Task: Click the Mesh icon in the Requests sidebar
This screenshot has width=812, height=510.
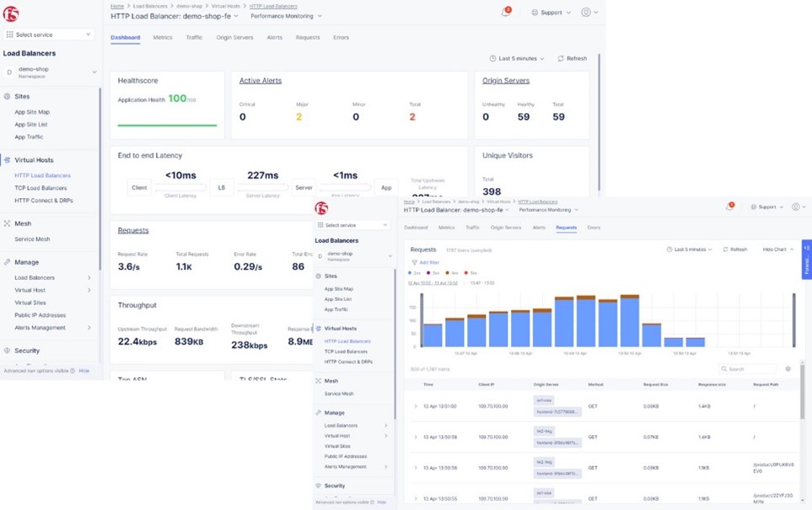Action: pos(319,380)
